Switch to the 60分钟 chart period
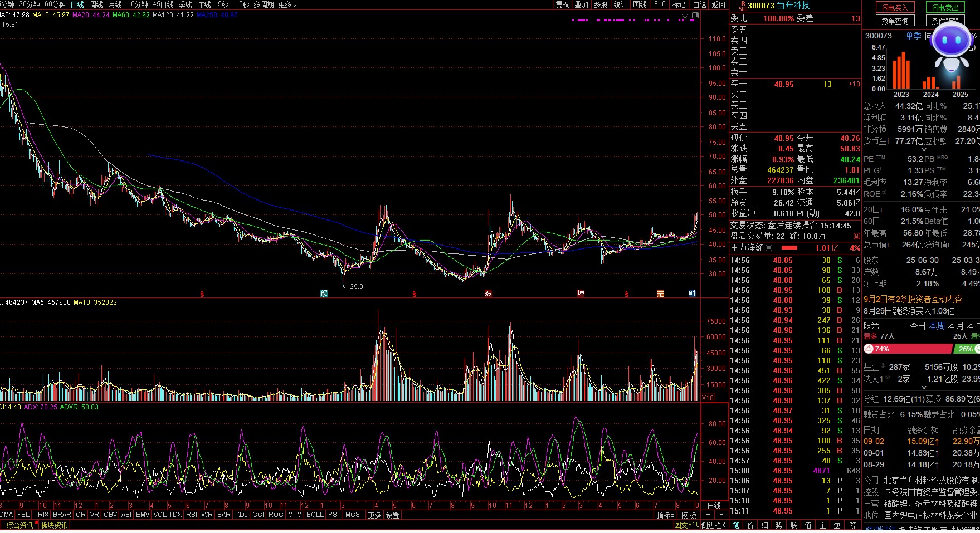Image resolution: width=980 pixels, height=533 pixels. point(55,4)
